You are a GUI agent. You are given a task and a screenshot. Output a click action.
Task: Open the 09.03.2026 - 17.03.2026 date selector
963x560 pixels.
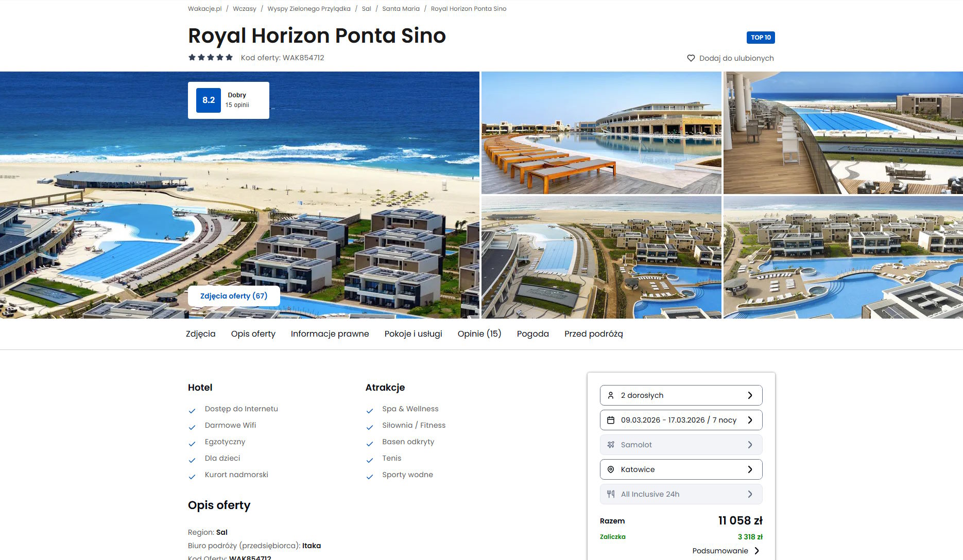[x=681, y=420]
